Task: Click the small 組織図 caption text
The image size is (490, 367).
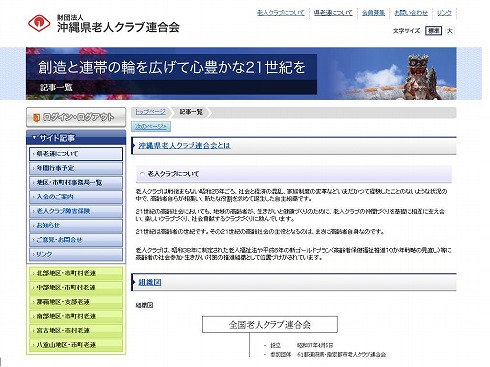Action: click(144, 305)
